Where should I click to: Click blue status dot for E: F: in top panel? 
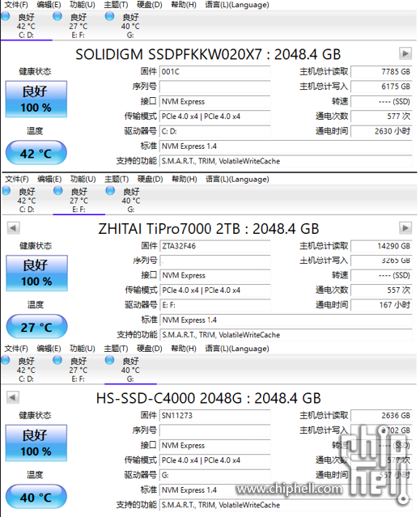click(x=57, y=16)
